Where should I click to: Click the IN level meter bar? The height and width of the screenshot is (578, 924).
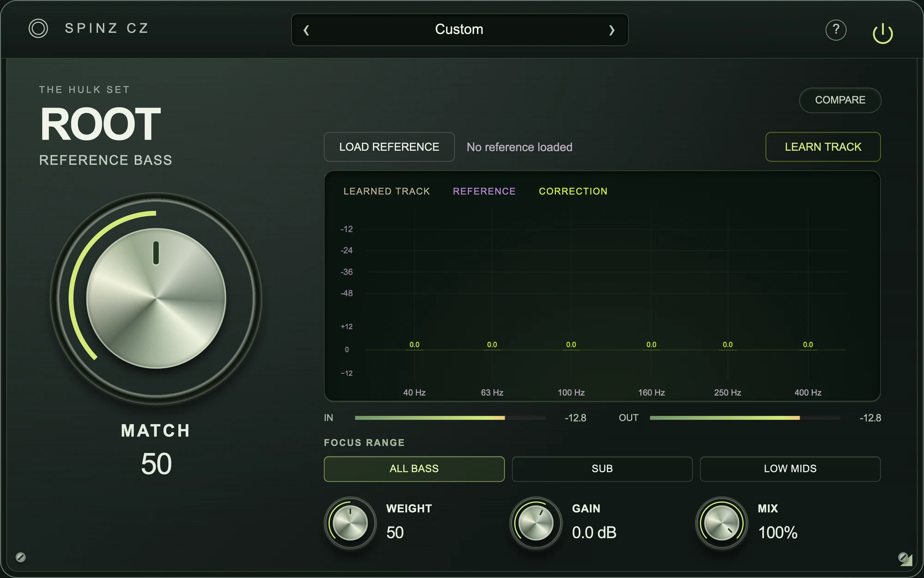(x=450, y=418)
